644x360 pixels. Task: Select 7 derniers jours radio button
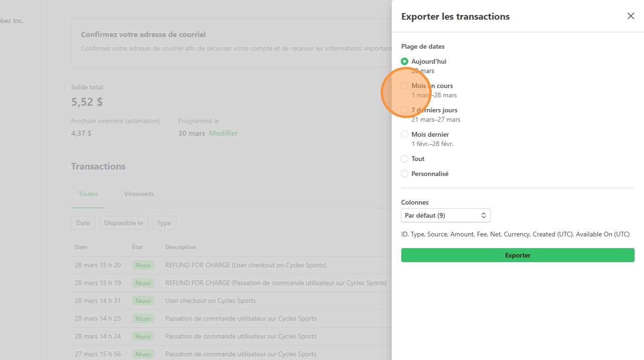[405, 110]
